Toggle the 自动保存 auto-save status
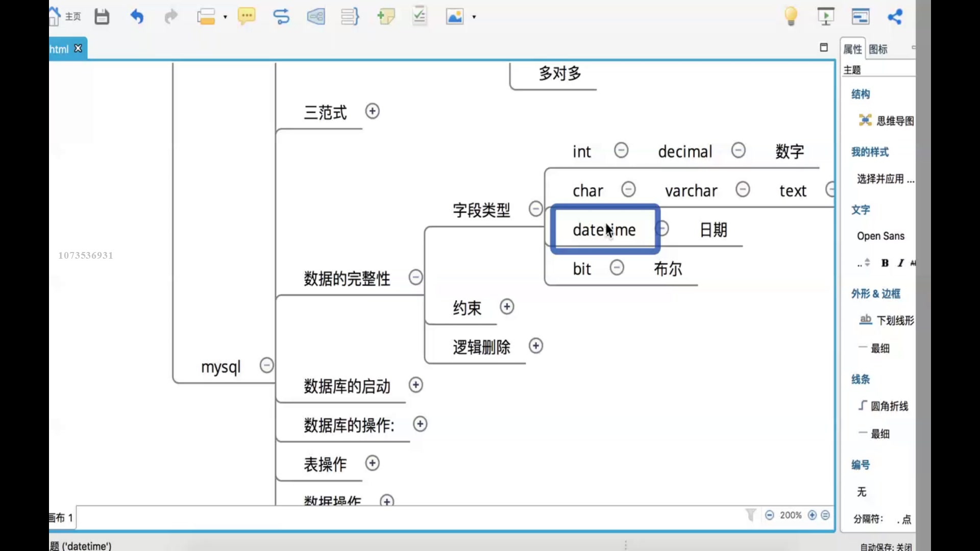Image resolution: width=980 pixels, height=551 pixels. (x=886, y=547)
